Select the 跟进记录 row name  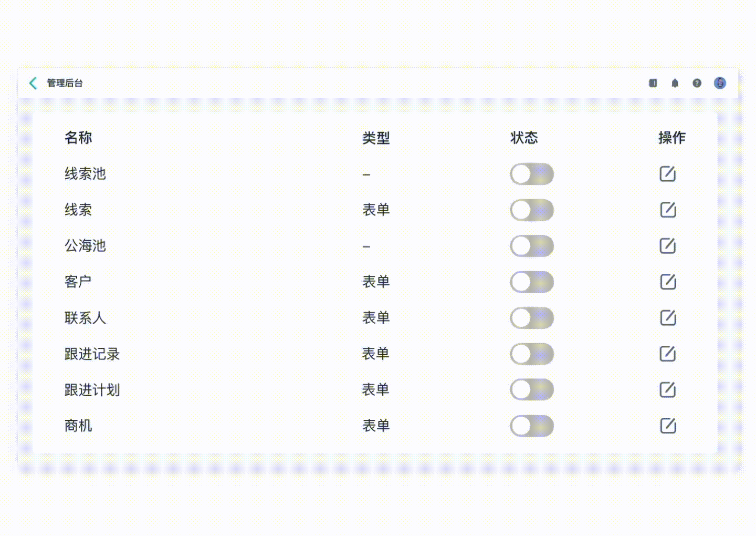tap(91, 354)
